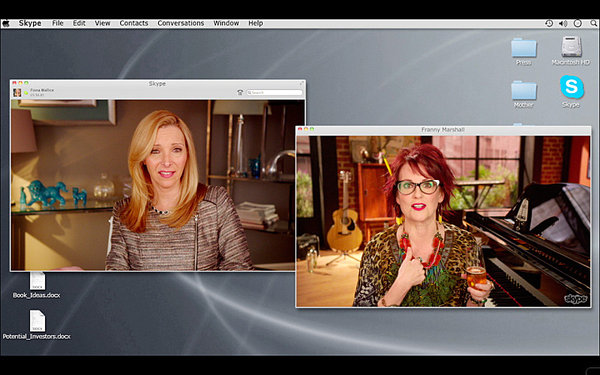Zoom the Franny Marshall window
Screen dimensions: 600x375
coord(312,129)
